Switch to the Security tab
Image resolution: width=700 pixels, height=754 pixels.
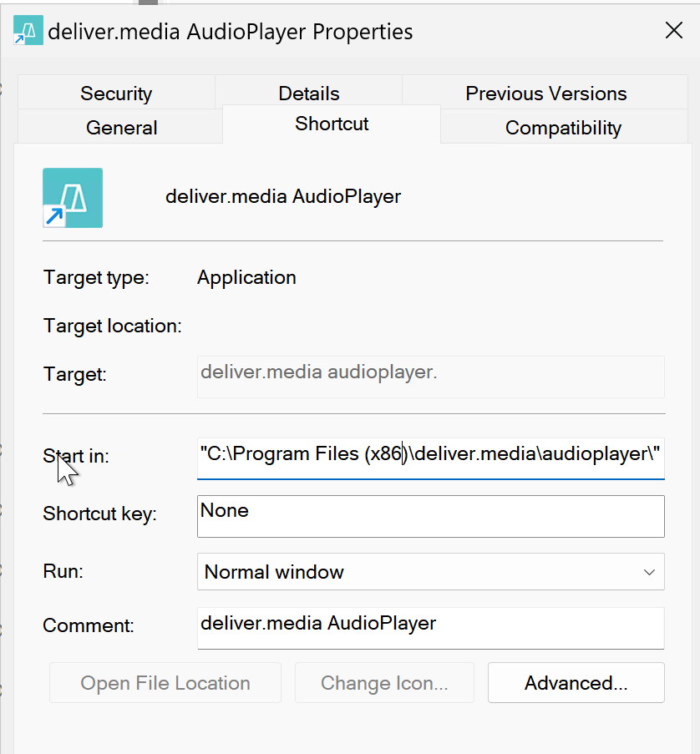click(116, 93)
